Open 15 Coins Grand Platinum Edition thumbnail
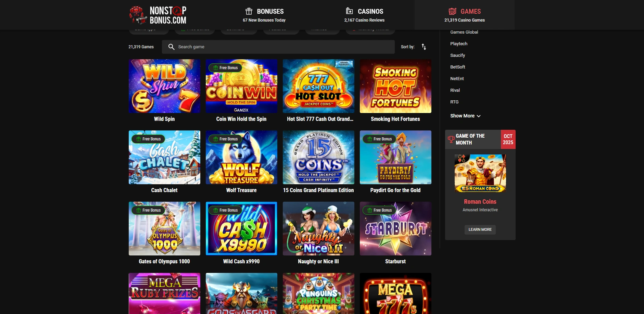 (x=318, y=157)
